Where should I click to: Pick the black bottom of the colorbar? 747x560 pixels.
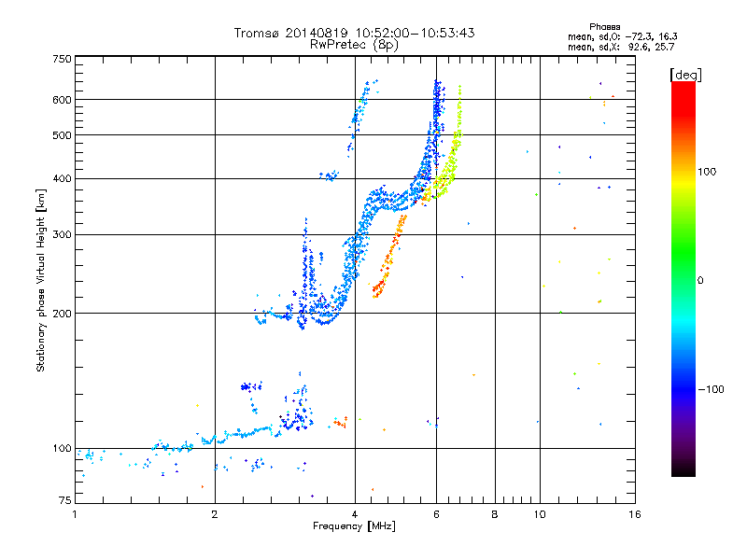click(x=684, y=469)
